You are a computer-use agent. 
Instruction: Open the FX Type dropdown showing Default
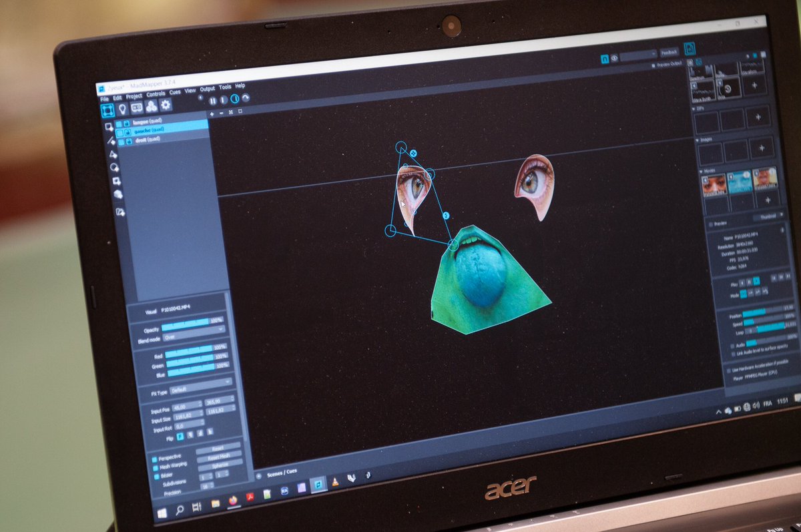tap(200, 386)
